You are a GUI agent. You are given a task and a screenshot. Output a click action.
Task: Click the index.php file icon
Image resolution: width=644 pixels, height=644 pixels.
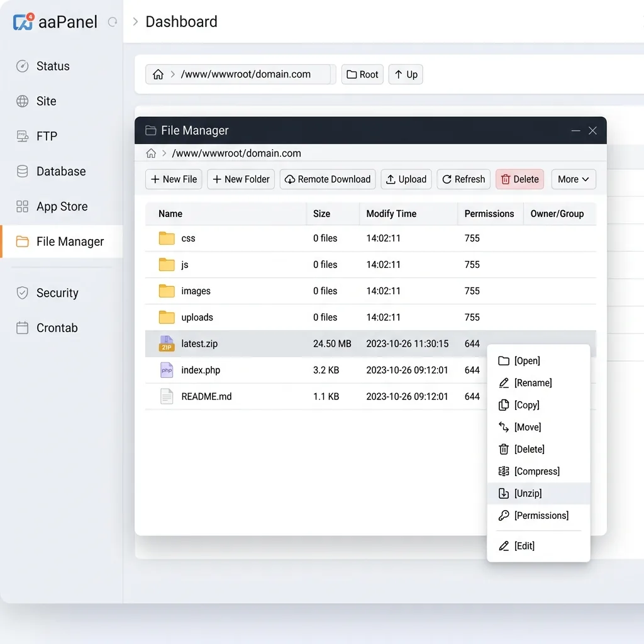[167, 370]
